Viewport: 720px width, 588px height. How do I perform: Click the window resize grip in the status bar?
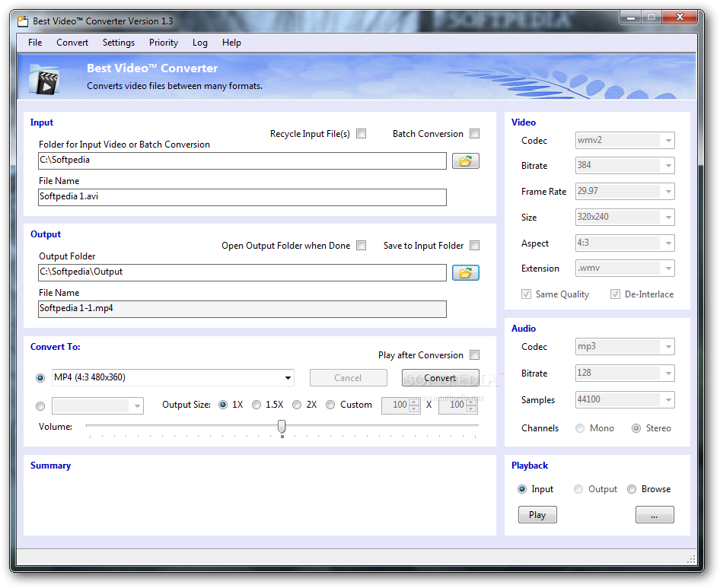click(691, 559)
